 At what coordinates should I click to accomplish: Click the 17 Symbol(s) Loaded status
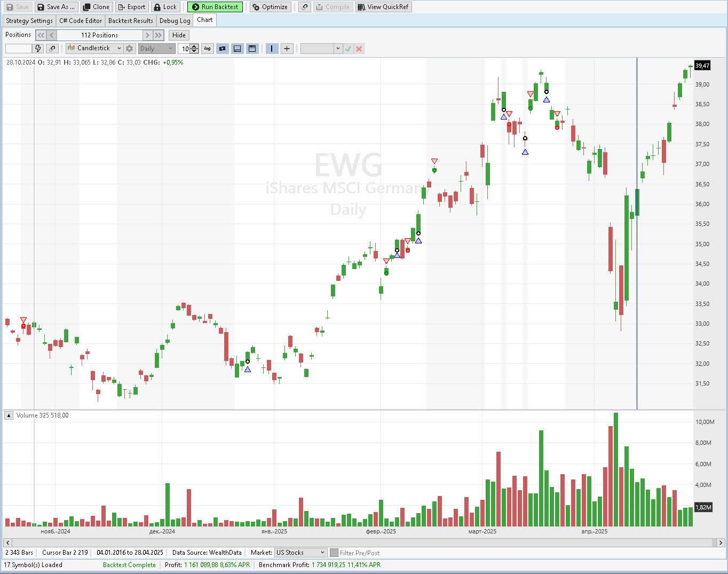point(33,565)
